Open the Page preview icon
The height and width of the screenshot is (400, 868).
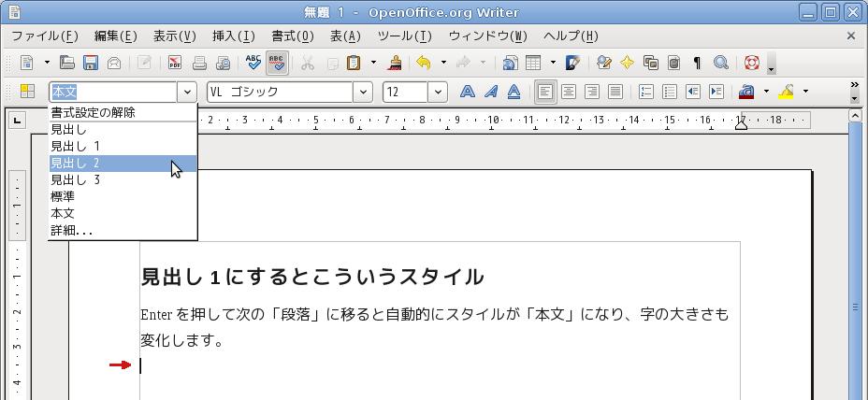[223, 63]
